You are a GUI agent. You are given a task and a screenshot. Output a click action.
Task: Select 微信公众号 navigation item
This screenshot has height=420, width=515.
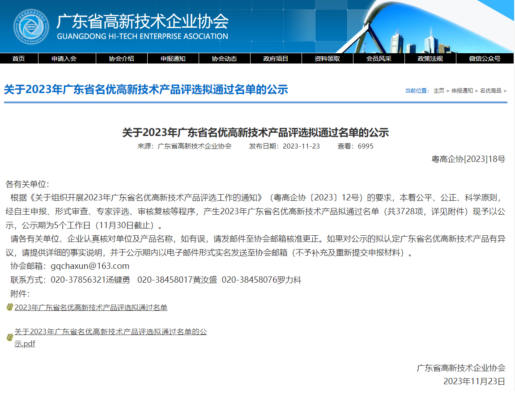tap(485, 59)
